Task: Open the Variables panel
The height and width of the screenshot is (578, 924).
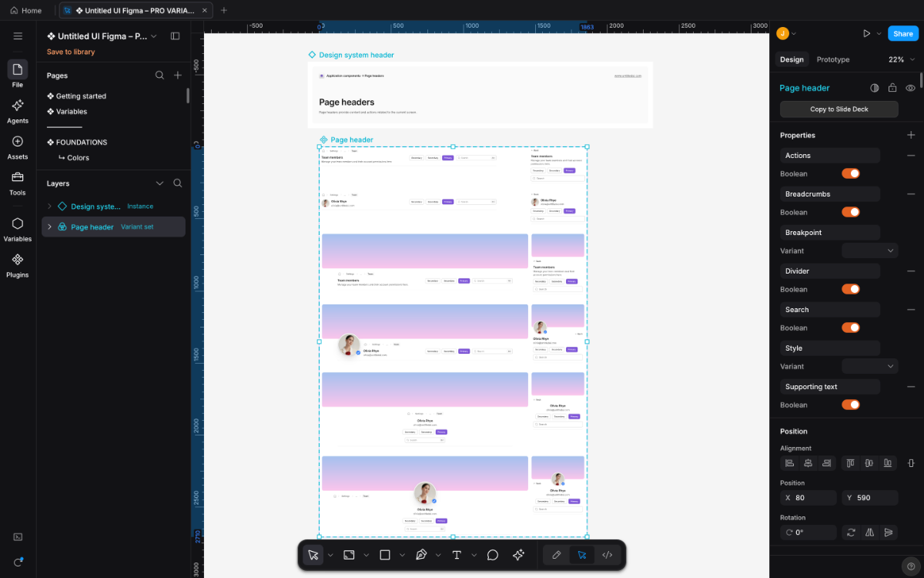Action: click(18, 229)
